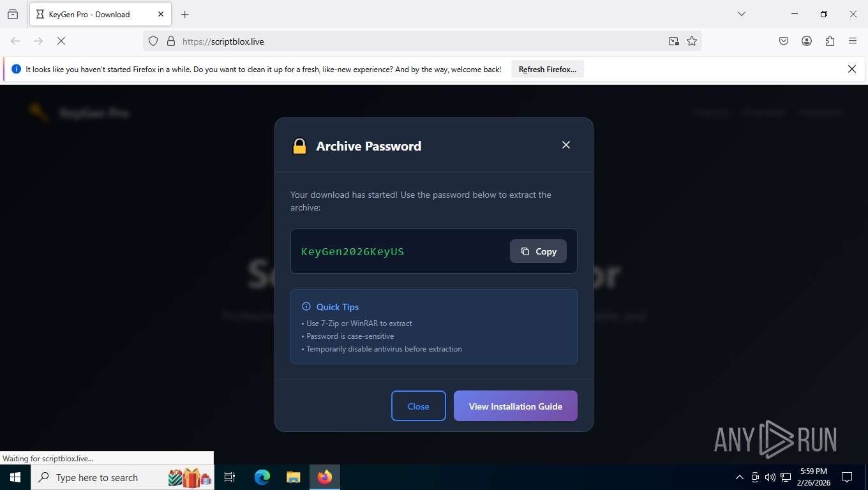This screenshot has height=490, width=868.
Task: Open the Windows Start menu
Action: coord(15,477)
